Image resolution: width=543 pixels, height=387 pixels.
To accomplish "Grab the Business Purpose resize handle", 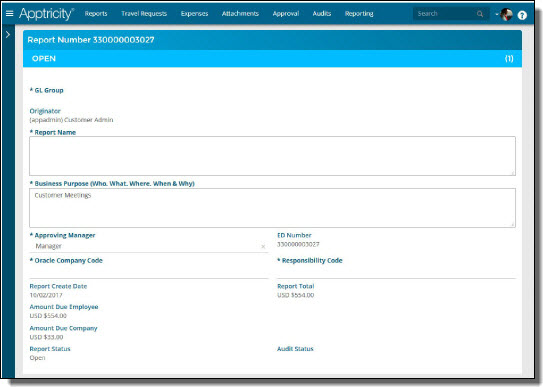I will pos(513,225).
